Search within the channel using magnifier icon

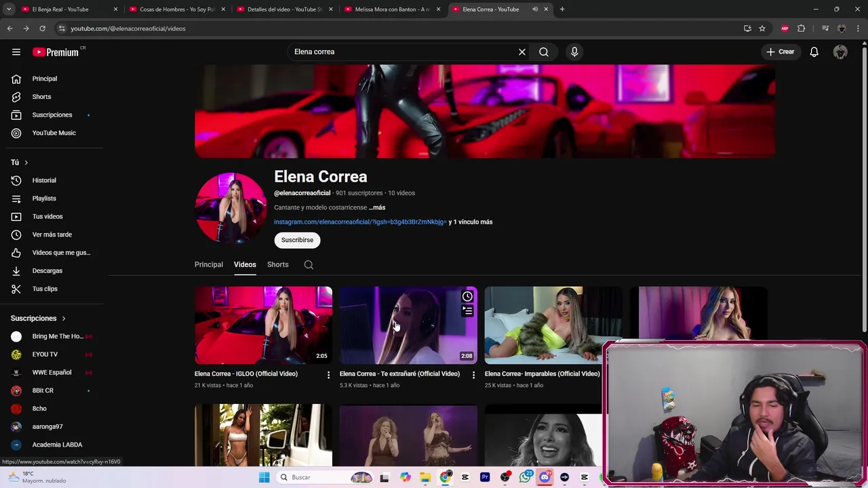(309, 265)
